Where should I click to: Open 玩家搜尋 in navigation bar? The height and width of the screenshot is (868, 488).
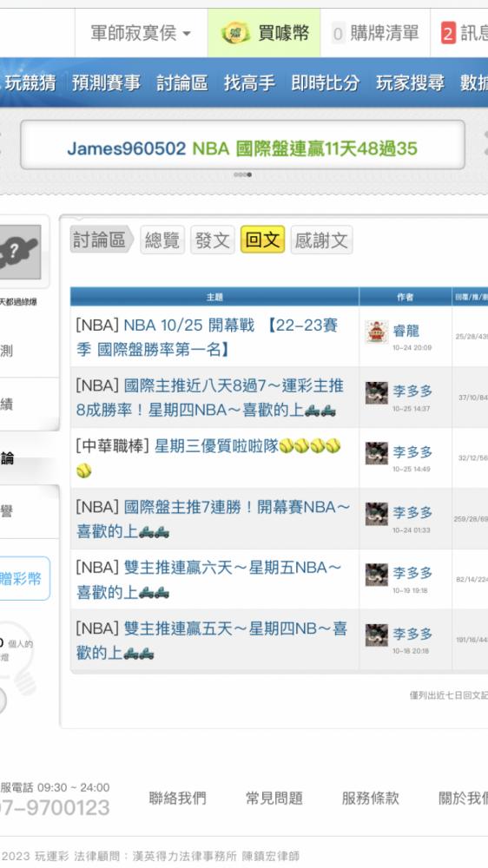pos(410,83)
